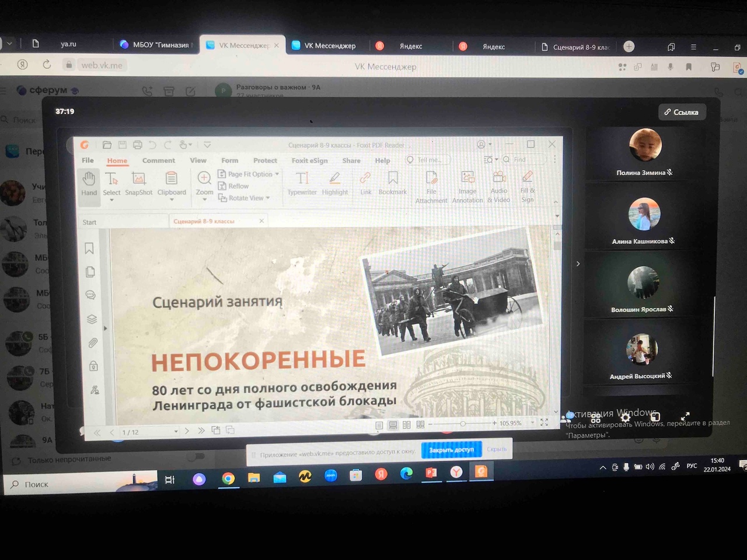Click the Reflow button
Viewport: 747px width, 560px height.
pyautogui.click(x=233, y=186)
